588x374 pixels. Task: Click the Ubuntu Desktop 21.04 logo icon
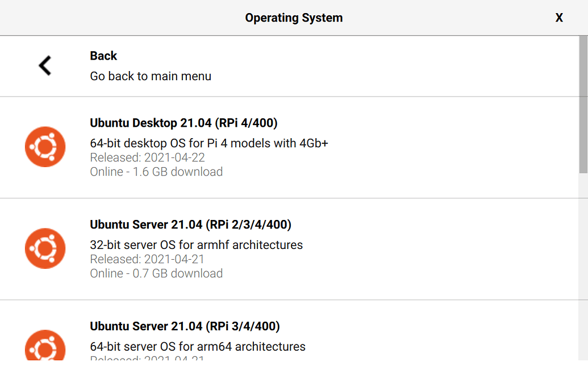(x=45, y=147)
